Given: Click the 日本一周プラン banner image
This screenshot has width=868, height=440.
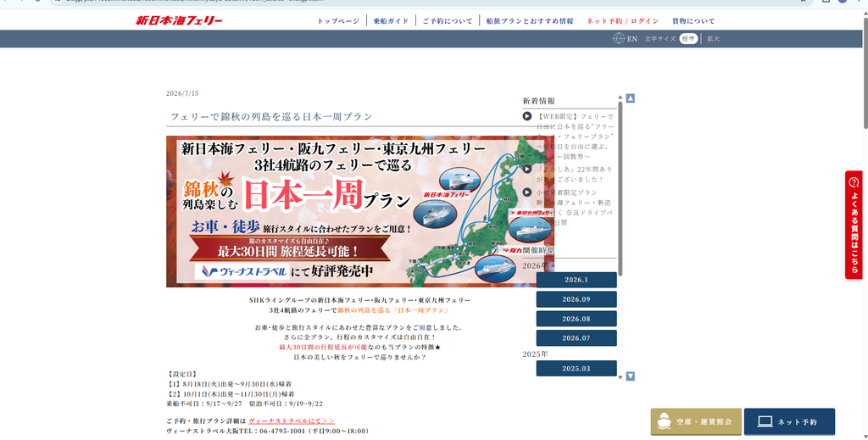Looking at the screenshot, I should point(359,211).
